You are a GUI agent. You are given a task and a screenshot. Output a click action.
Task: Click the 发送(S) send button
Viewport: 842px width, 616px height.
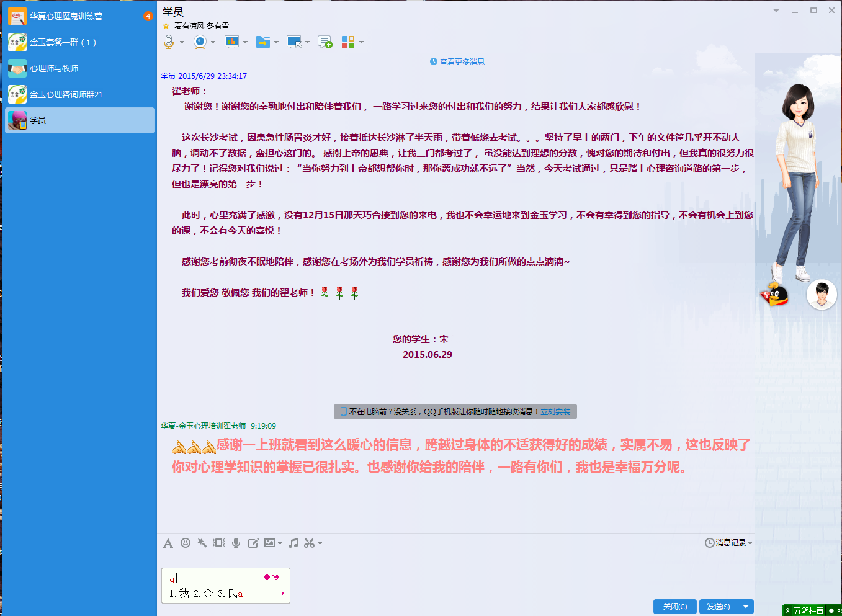coord(718,607)
